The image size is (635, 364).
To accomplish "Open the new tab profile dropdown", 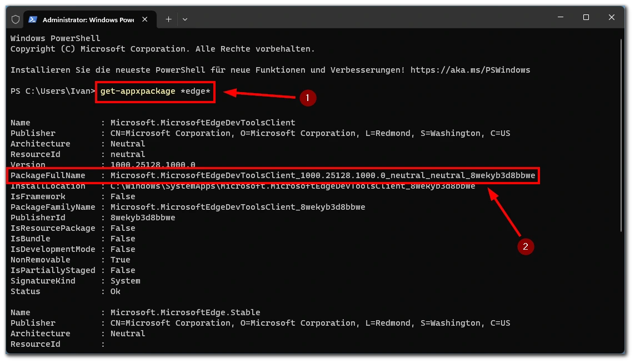I will [x=184, y=19].
